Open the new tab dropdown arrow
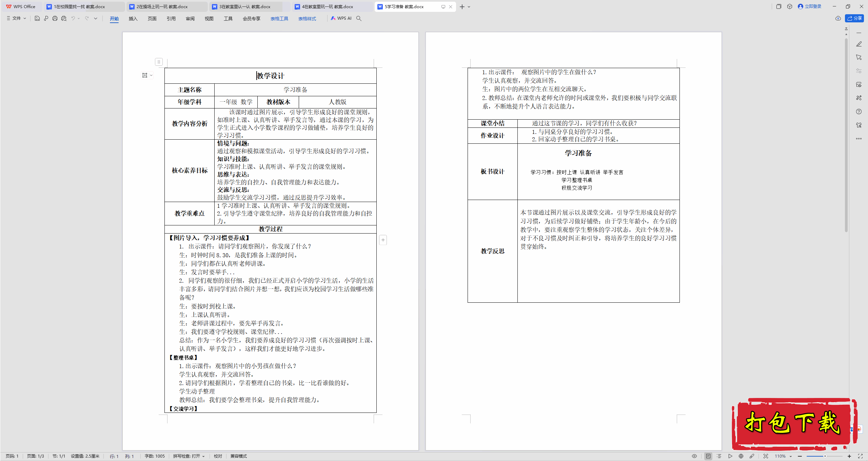The width and height of the screenshot is (868, 461). [469, 6]
